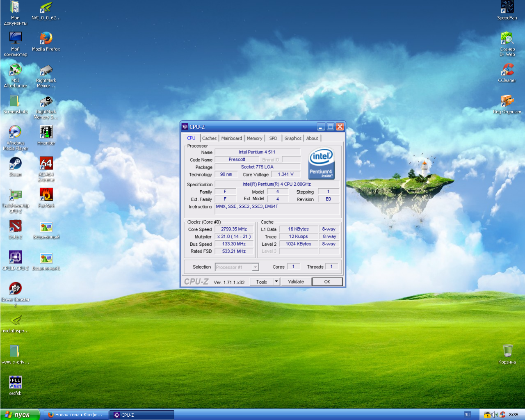Switch to the About tab
525x420 pixels.
tap(312, 138)
